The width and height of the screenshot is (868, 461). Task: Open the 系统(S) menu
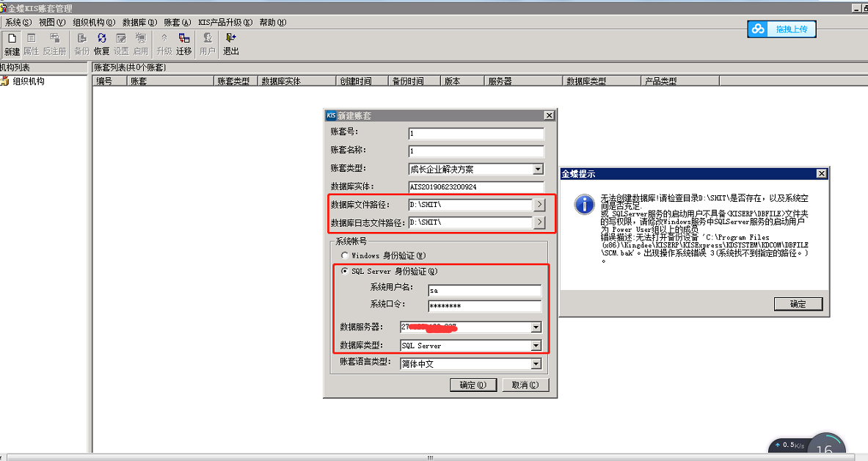18,22
